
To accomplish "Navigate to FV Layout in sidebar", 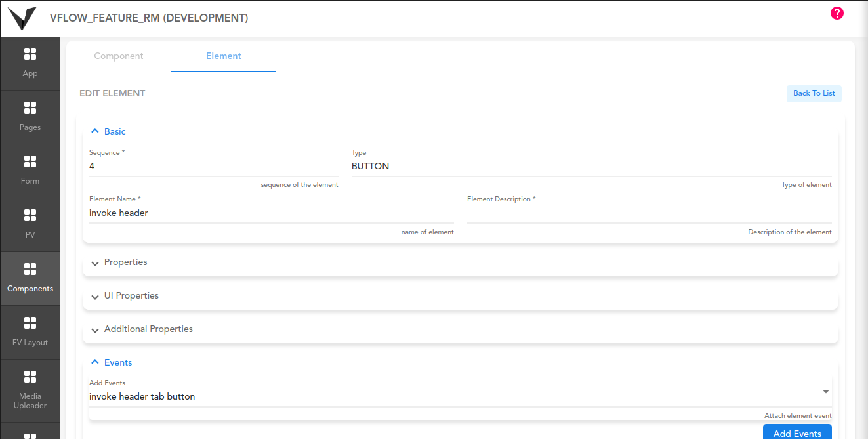I will (30, 332).
